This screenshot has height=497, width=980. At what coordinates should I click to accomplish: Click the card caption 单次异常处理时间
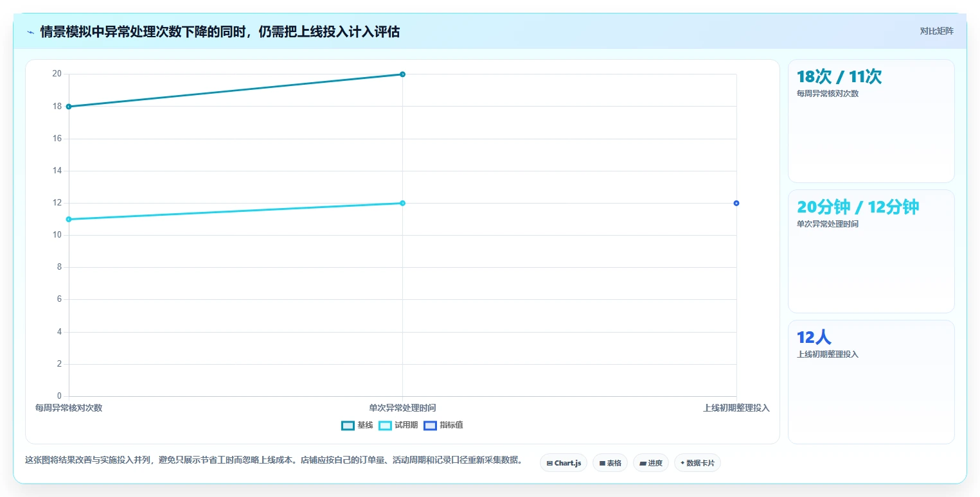(828, 224)
